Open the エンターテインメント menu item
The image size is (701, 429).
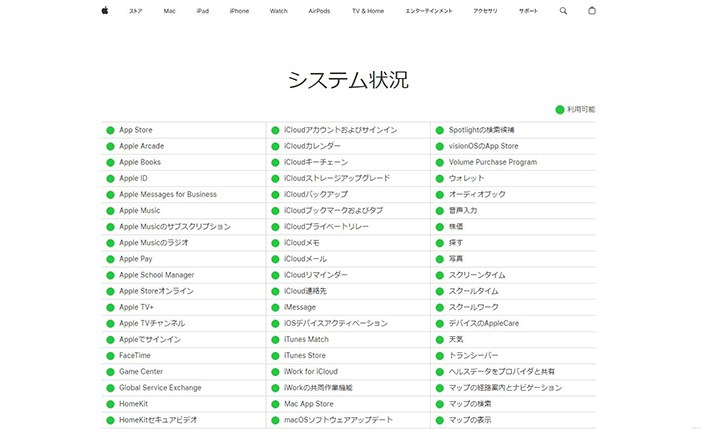429,11
